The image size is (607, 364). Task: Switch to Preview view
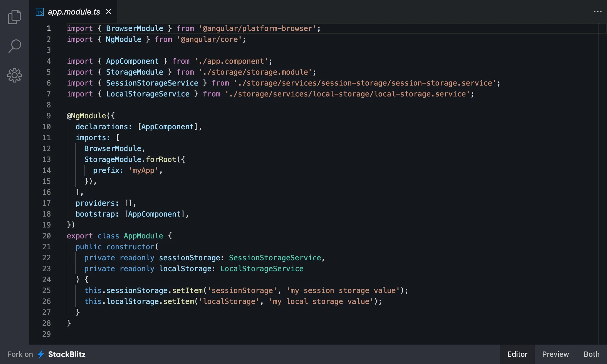555,354
